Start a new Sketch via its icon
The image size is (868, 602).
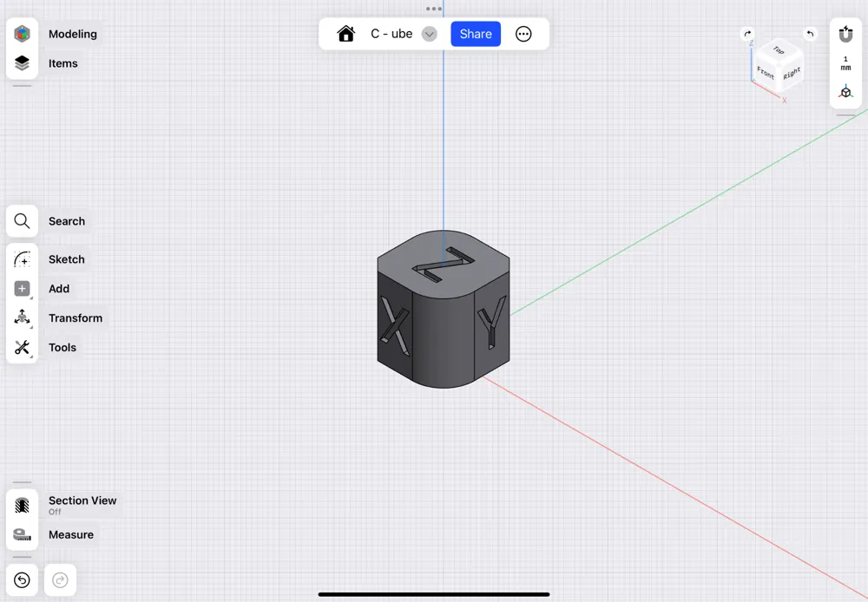click(x=23, y=259)
